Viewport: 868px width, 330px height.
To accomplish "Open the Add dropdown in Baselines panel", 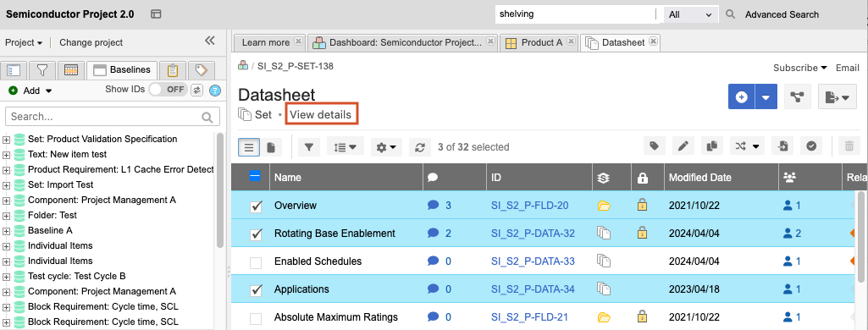I will [x=30, y=91].
